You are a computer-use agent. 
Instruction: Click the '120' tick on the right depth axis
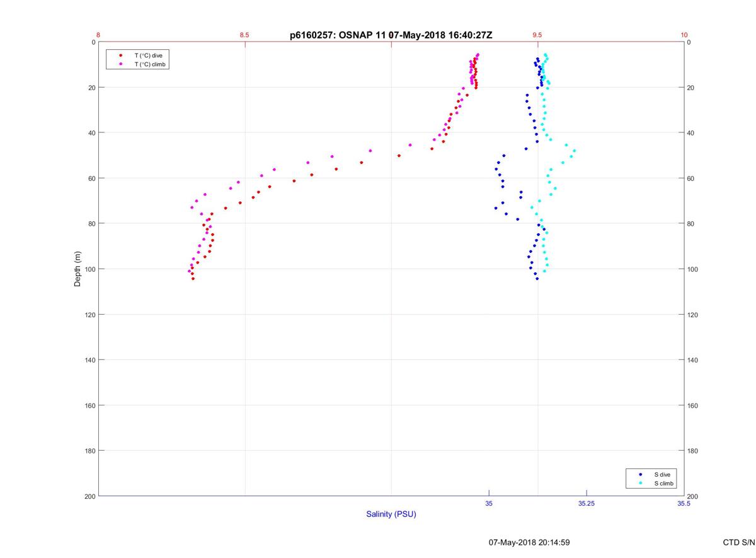tap(693, 315)
